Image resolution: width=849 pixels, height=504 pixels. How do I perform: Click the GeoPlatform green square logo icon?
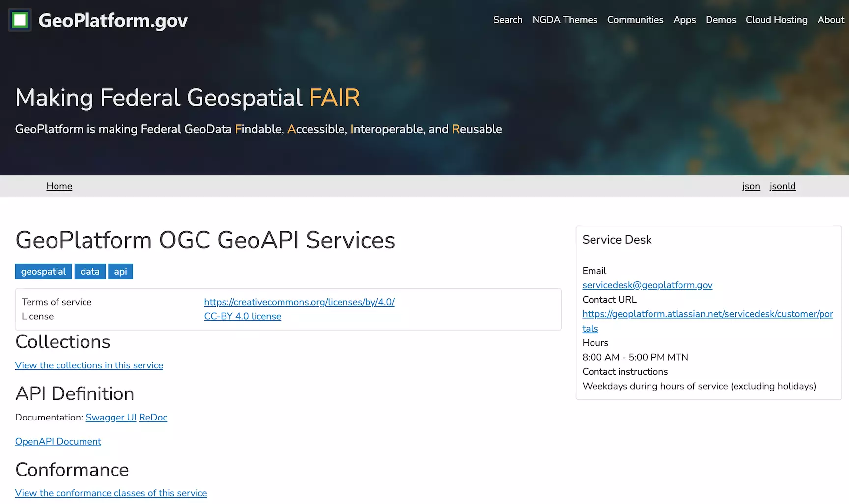point(20,20)
